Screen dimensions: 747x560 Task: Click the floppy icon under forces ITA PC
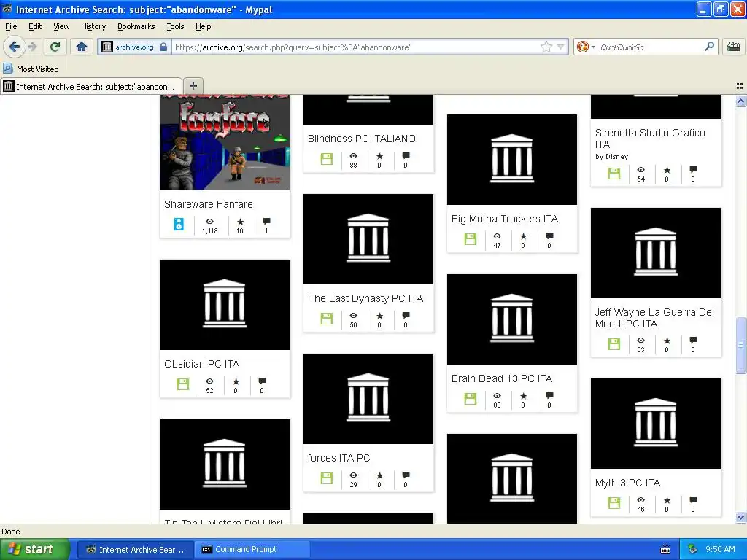[326, 478]
